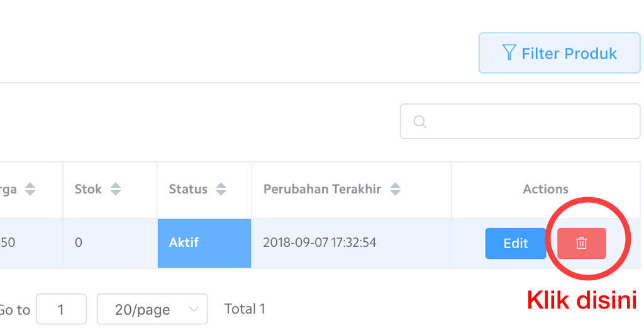The width and height of the screenshot is (644, 330).
Task: Expand the 20/page size dropdown
Action: 152,309
